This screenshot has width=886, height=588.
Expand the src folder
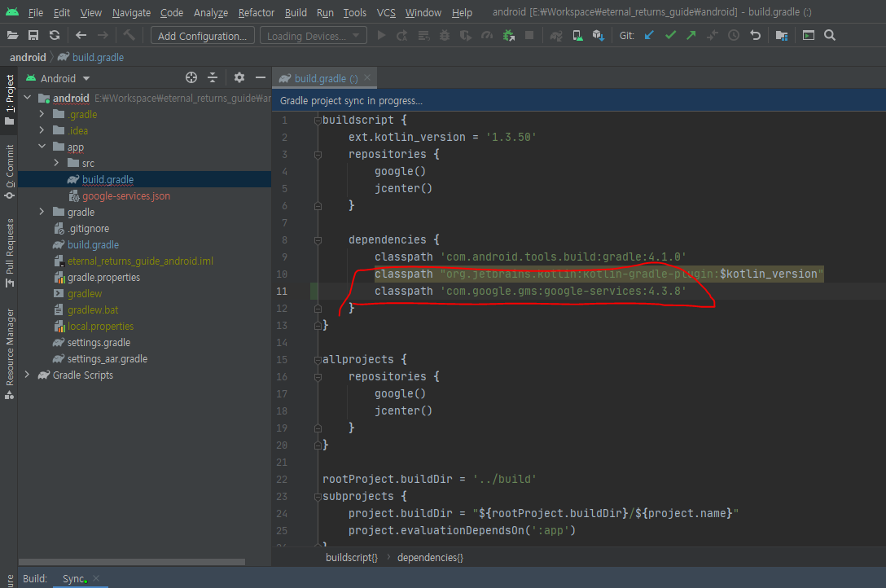coord(56,163)
